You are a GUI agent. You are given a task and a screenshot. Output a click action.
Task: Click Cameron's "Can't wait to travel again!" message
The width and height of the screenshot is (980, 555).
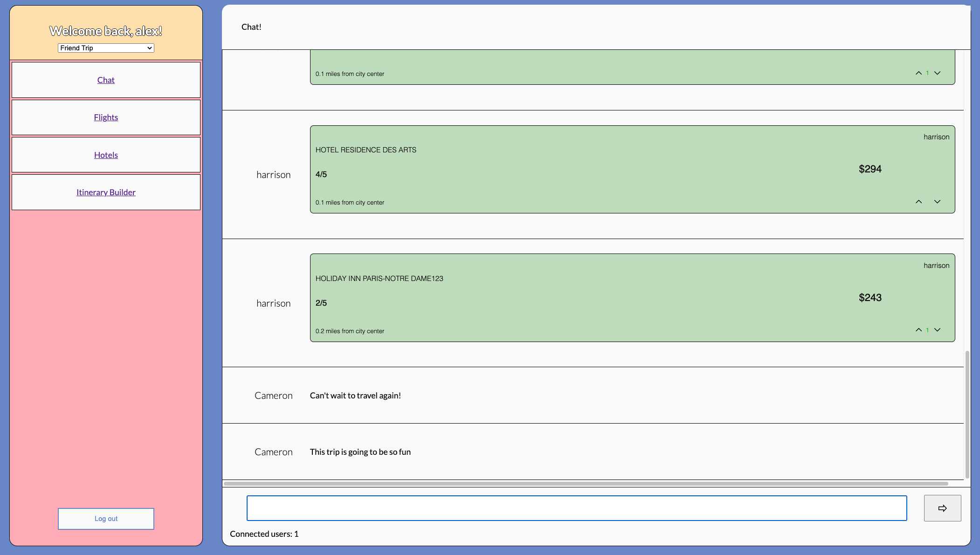[355, 396]
